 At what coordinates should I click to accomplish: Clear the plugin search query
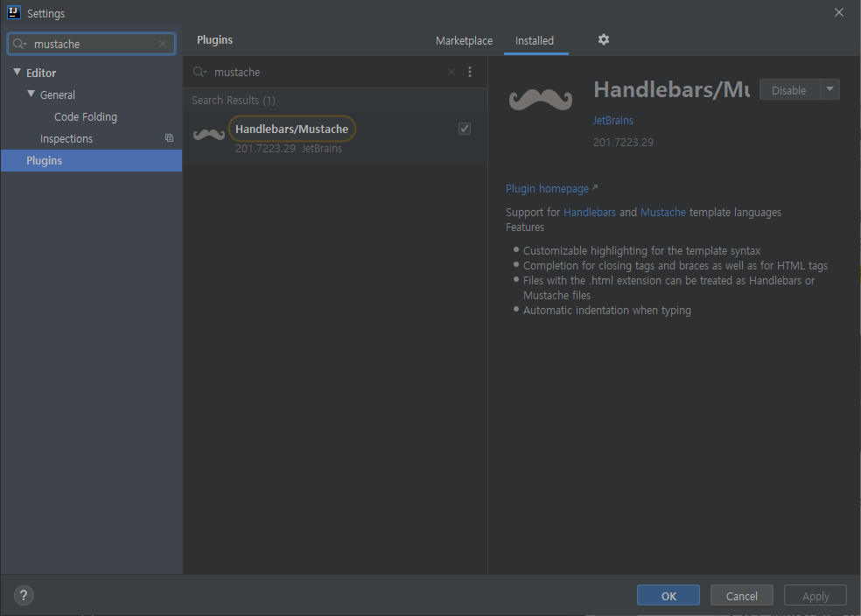tap(451, 72)
